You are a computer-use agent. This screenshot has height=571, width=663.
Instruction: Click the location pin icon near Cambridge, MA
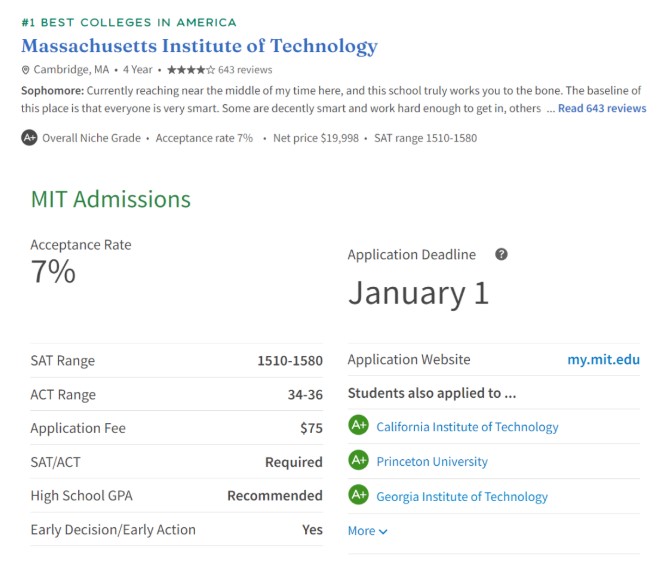tap(25, 70)
